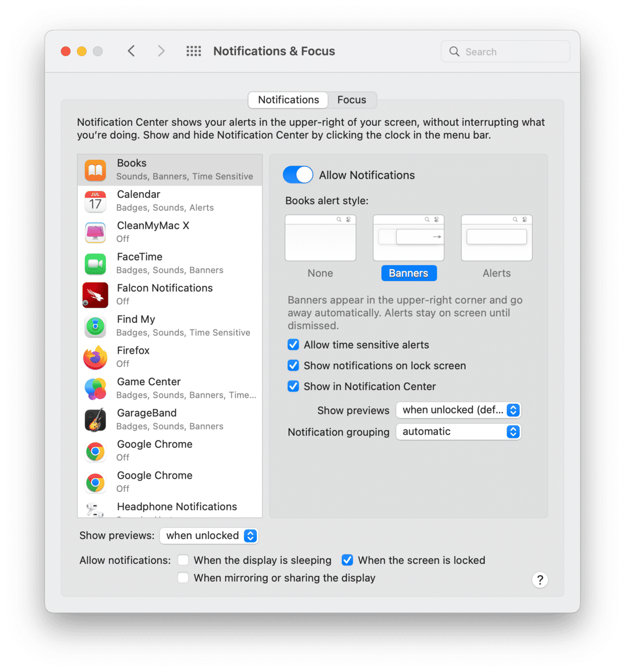The width and height of the screenshot is (625, 672).
Task: Click the Calendar app icon
Action: pos(96,201)
